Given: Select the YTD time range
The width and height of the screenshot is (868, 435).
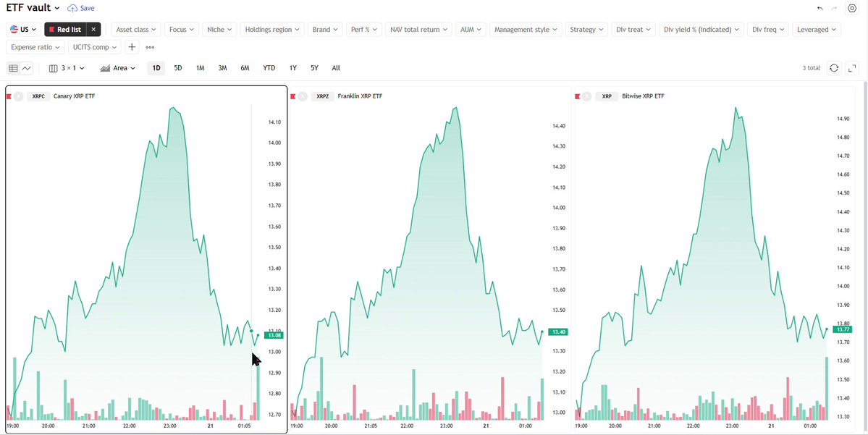Looking at the screenshot, I should (x=269, y=68).
